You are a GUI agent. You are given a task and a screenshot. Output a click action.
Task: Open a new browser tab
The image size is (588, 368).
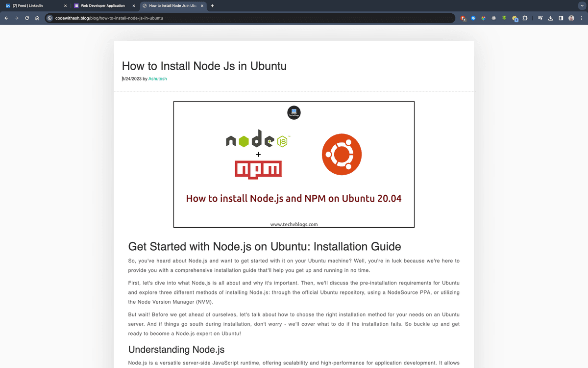pos(212,6)
